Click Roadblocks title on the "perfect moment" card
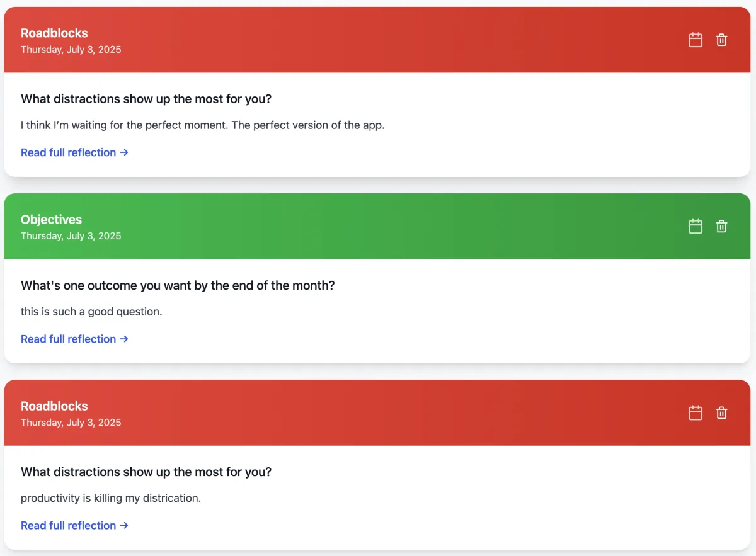 click(x=54, y=33)
